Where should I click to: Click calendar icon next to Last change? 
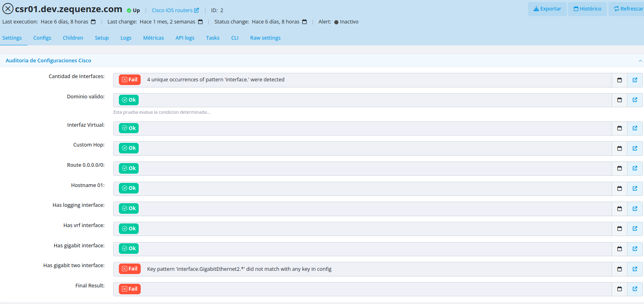click(x=201, y=22)
